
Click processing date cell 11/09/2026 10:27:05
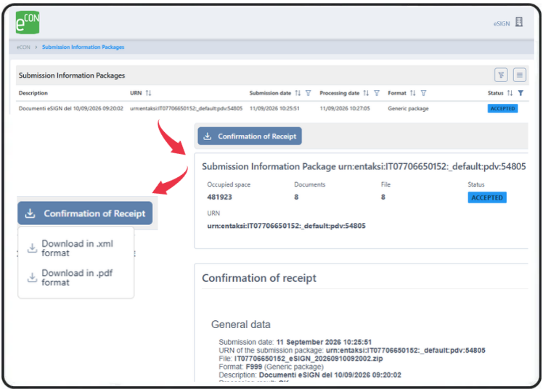[x=345, y=108]
